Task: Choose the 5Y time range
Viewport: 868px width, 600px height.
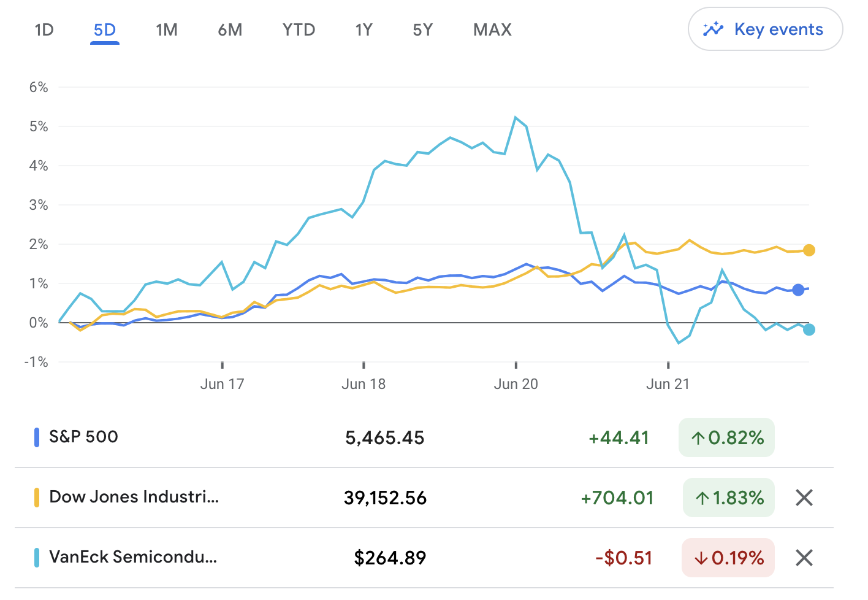Action: [x=422, y=30]
